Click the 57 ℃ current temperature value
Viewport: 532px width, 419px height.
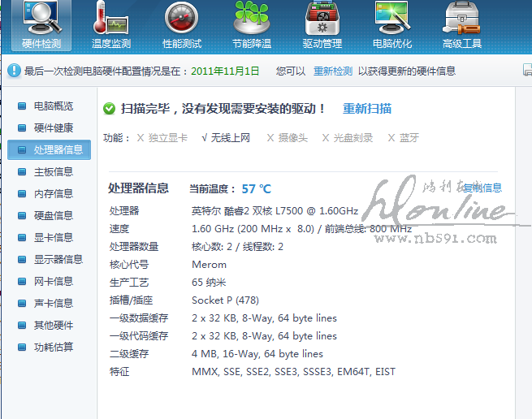point(257,189)
